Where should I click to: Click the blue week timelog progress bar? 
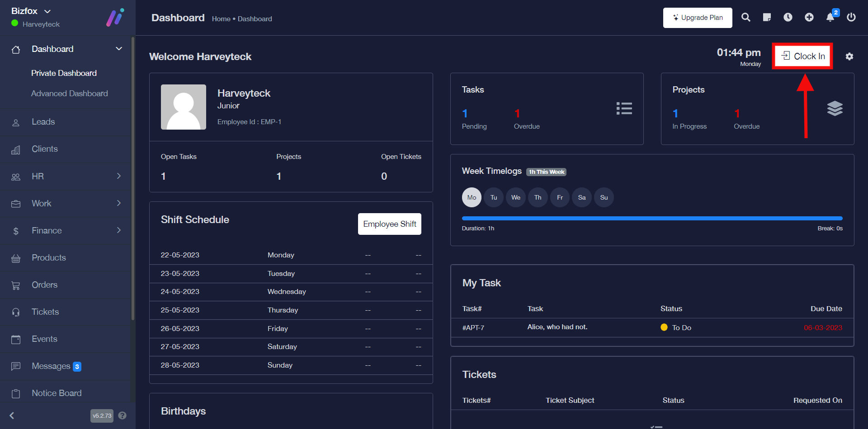[651, 219]
